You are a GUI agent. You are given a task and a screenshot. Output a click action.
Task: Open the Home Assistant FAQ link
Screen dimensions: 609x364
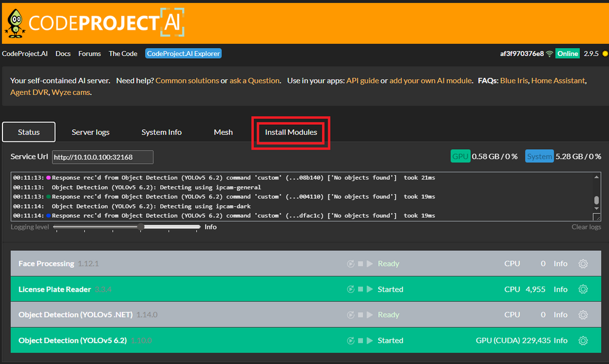[x=558, y=81]
